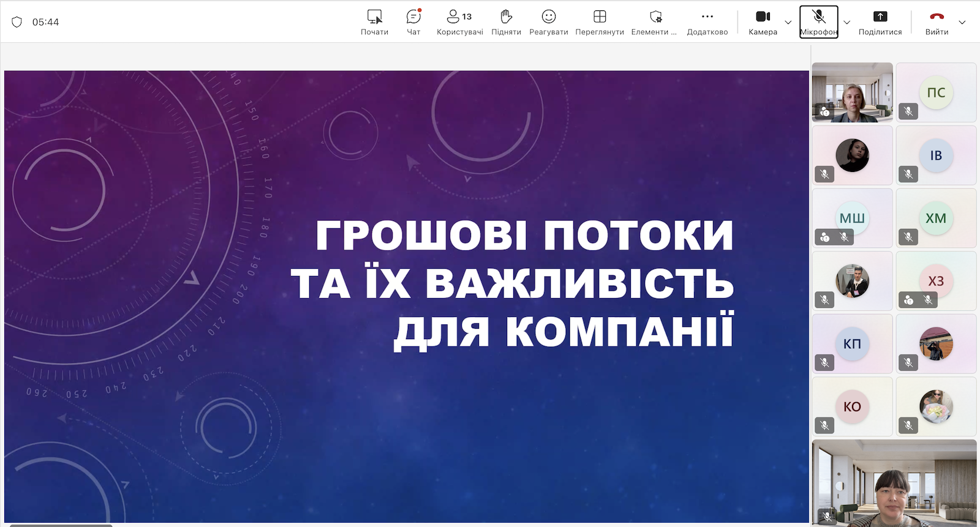Select the ХМ participant tile
This screenshot has height=527, width=980.
(936, 218)
